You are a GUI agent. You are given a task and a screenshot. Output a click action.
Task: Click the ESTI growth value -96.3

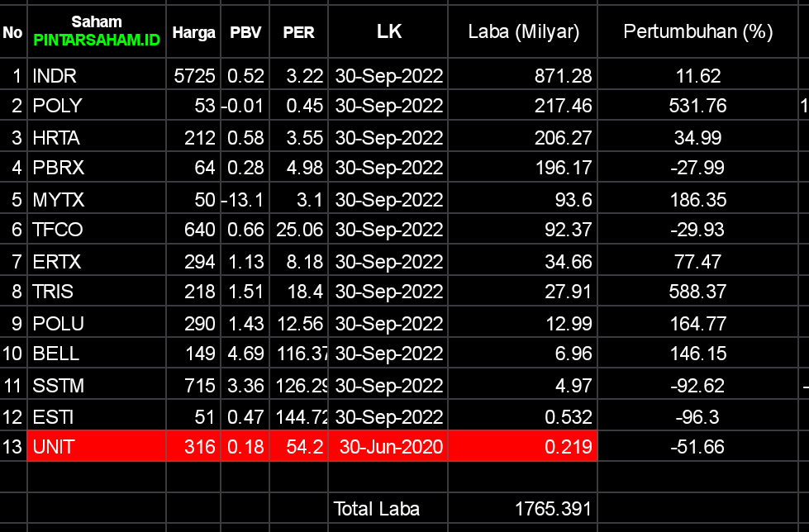point(697,416)
